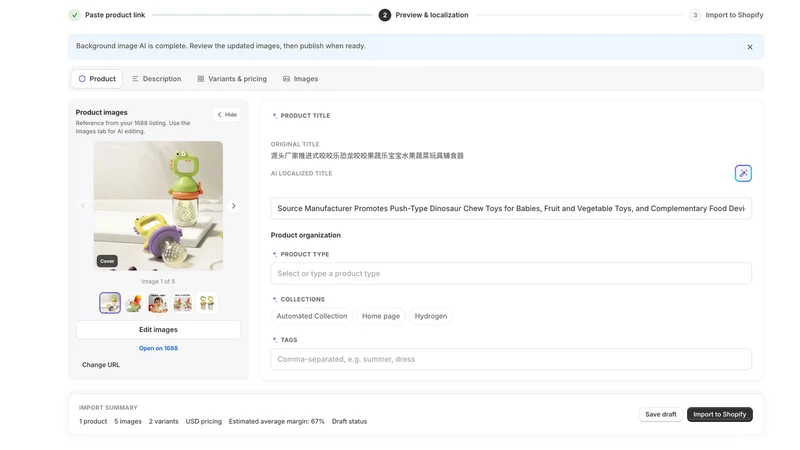Click the 'Image 1 of 5' caption
800x450 pixels.
point(158,282)
